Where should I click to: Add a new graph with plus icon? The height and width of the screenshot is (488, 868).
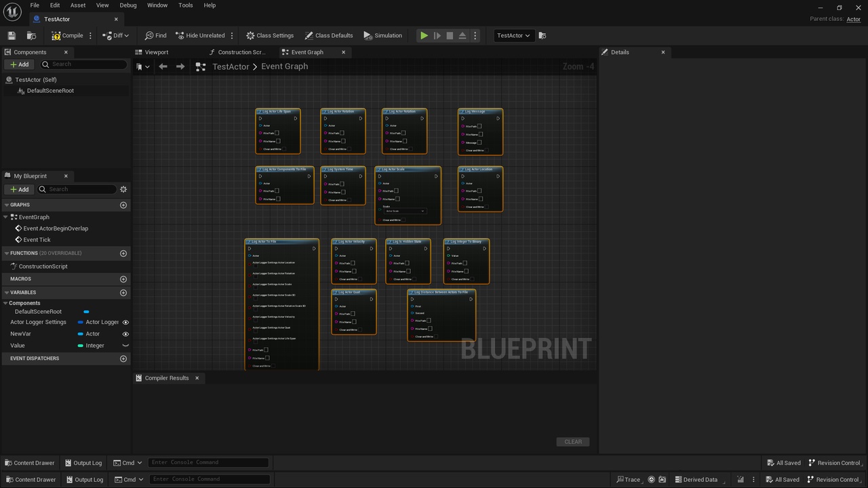123,205
